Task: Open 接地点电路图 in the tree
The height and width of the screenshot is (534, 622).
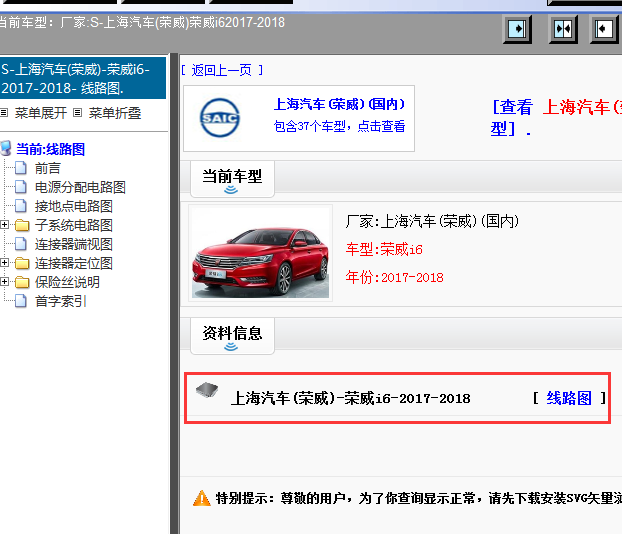Action: click(74, 206)
